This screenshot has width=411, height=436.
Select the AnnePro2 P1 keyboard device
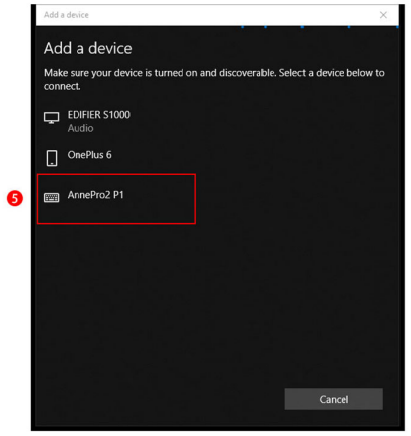click(x=116, y=199)
